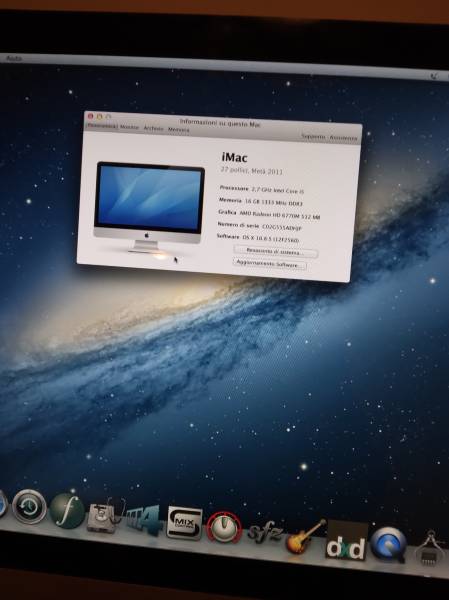This screenshot has height=600, width=449.
Task: Launch the Finale green f icon
Action: pos(67,510)
